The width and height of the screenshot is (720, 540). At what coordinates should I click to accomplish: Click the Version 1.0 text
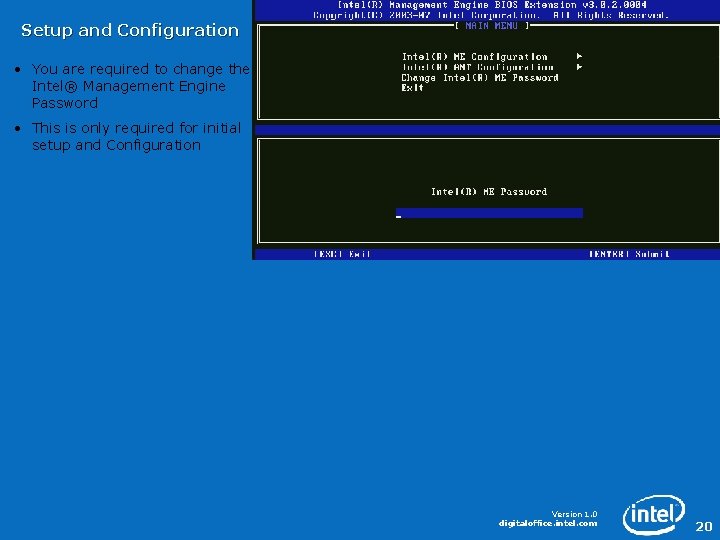coord(574,514)
